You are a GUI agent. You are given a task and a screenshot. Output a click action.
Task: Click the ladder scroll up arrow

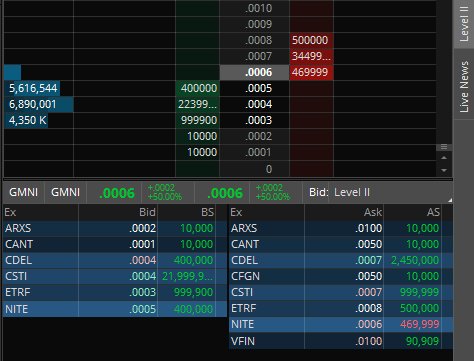pyautogui.click(x=444, y=158)
